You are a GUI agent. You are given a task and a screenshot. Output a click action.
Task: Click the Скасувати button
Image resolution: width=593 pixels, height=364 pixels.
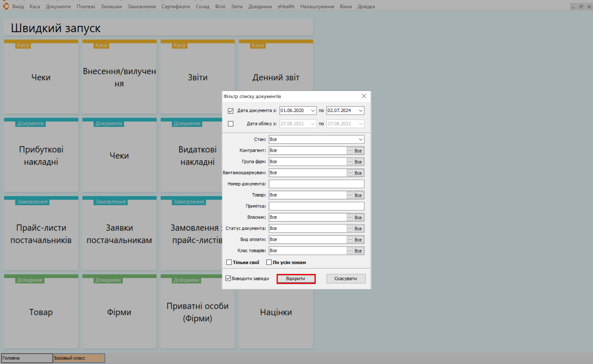[x=346, y=279]
